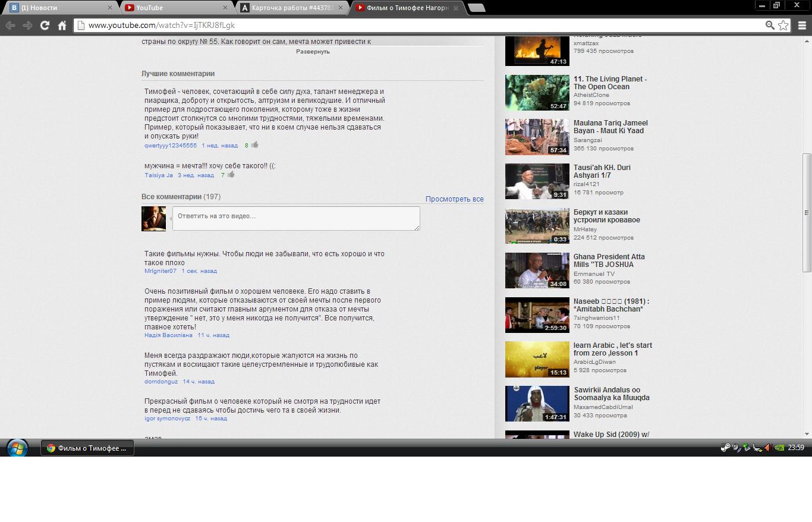Open the Naseeb (1981) video thumbnail
Viewport: 812px width, 522px height.
point(537,315)
